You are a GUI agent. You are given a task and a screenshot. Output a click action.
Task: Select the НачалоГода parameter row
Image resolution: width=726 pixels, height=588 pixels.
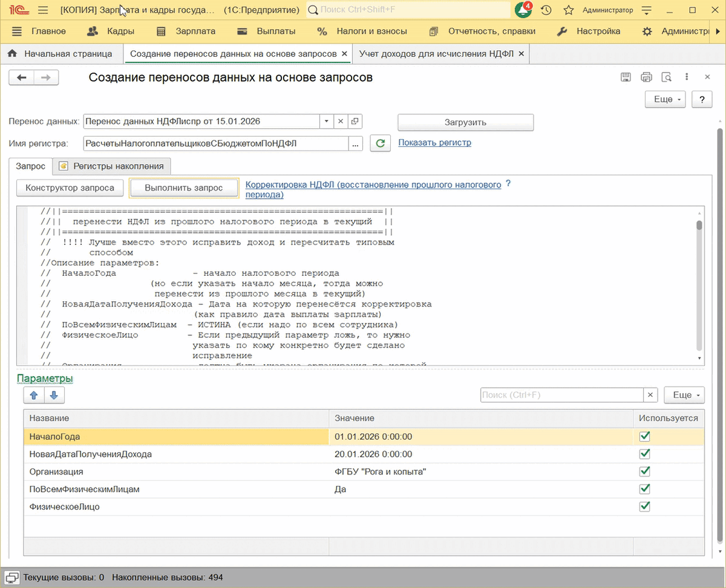point(364,436)
